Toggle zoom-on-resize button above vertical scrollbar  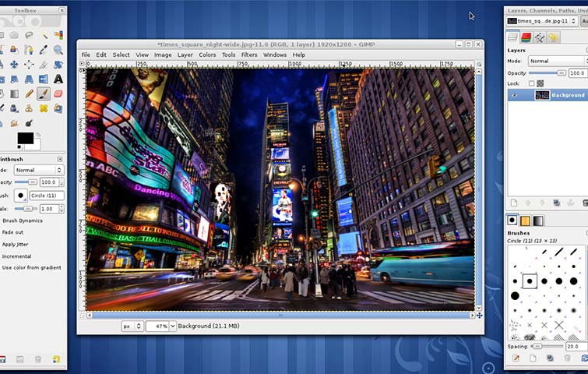pyautogui.click(x=479, y=64)
